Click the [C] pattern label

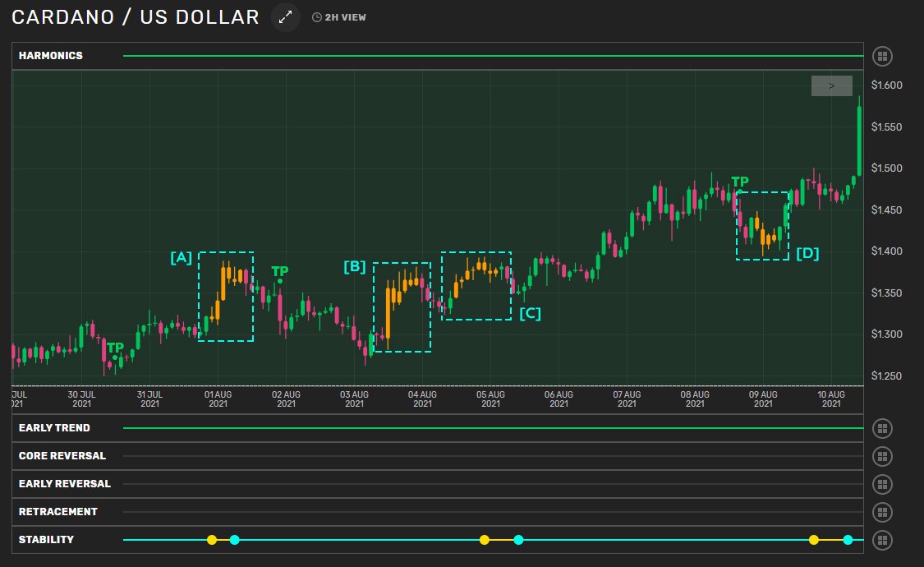531,313
